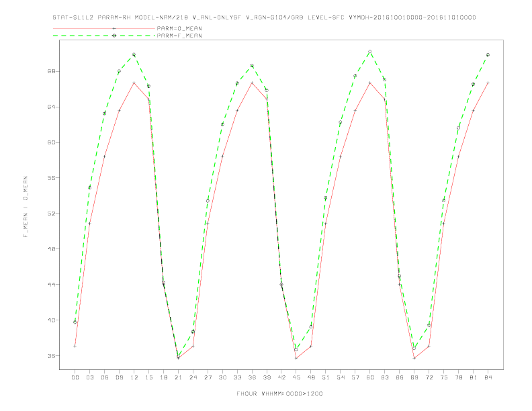Click x-axis tick label 03

[89, 377]
